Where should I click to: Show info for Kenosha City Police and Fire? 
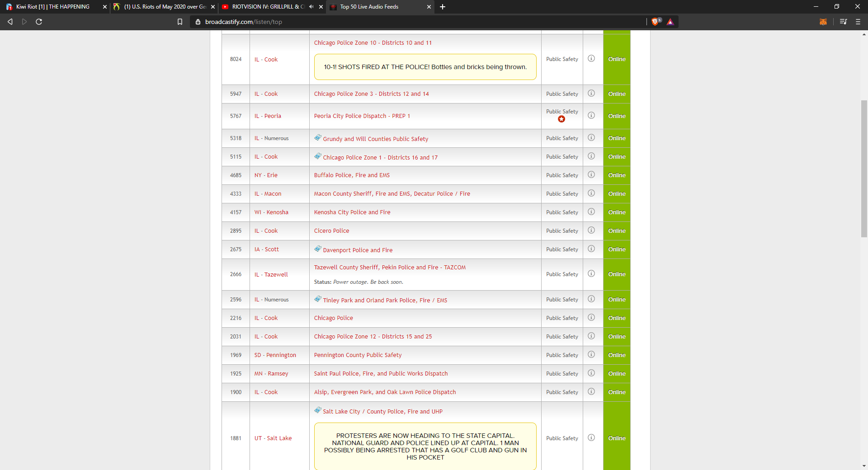click(591, 212)
